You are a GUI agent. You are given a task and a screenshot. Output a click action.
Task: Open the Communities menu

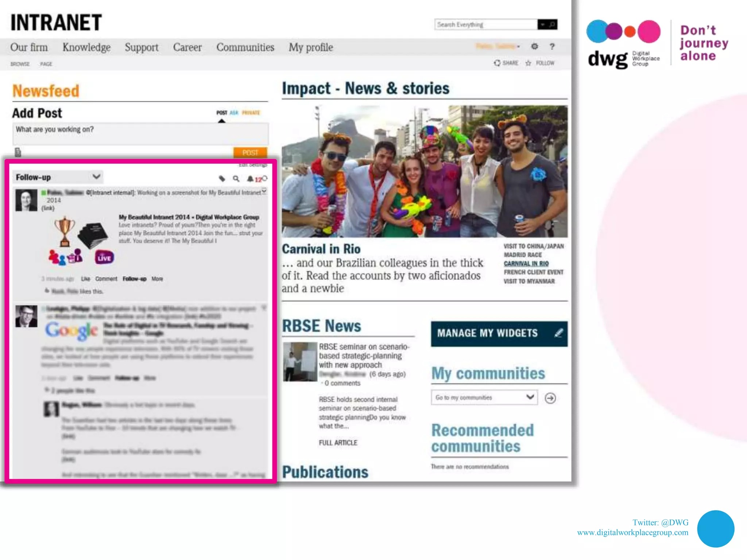pos(245,47)
